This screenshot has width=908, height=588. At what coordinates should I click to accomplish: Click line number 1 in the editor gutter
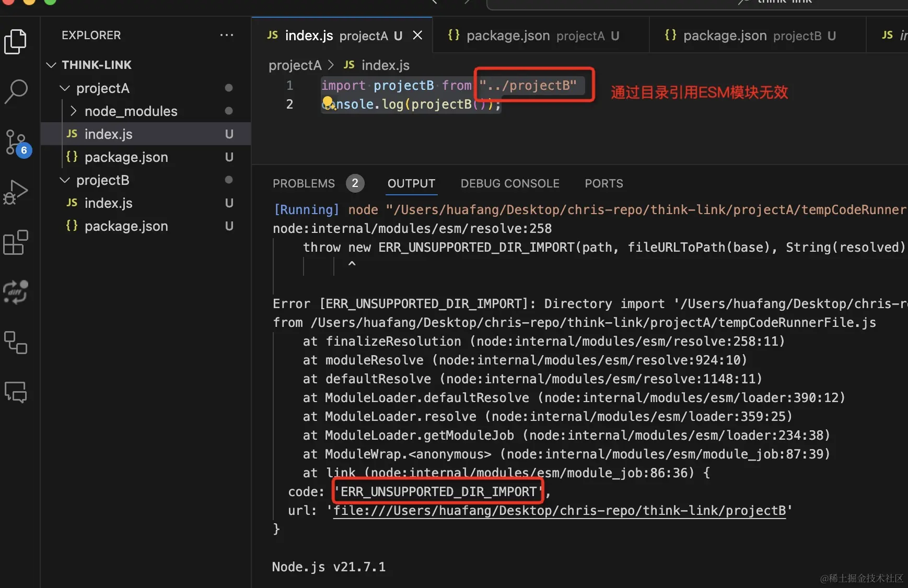click(289, 85)
